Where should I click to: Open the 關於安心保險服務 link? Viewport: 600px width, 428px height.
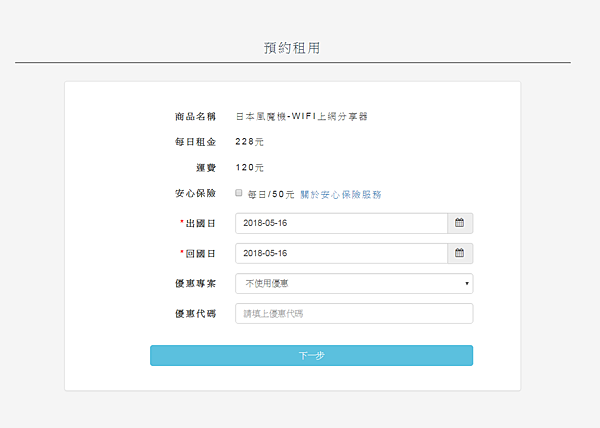coord(341,194)
